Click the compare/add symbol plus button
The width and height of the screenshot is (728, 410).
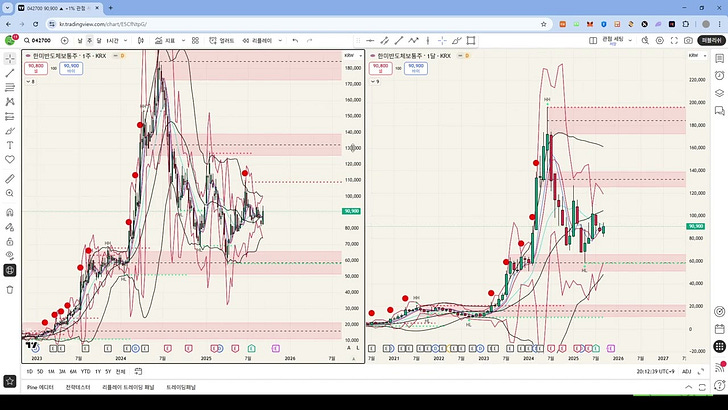65,40
